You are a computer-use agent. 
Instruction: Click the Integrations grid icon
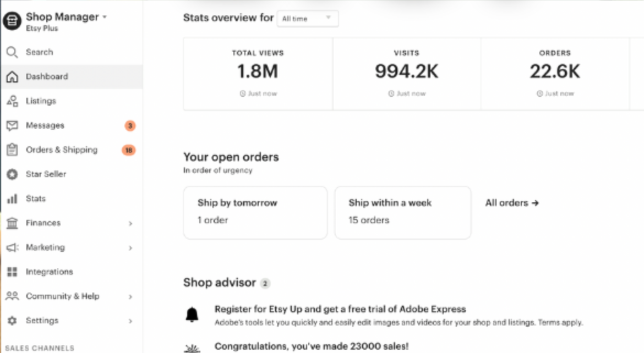point(12,272)
